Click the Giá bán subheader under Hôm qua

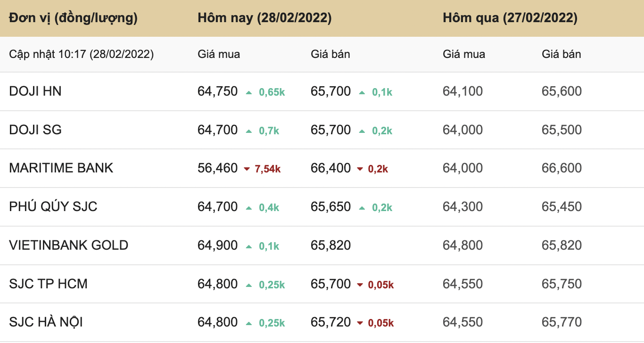561,54
